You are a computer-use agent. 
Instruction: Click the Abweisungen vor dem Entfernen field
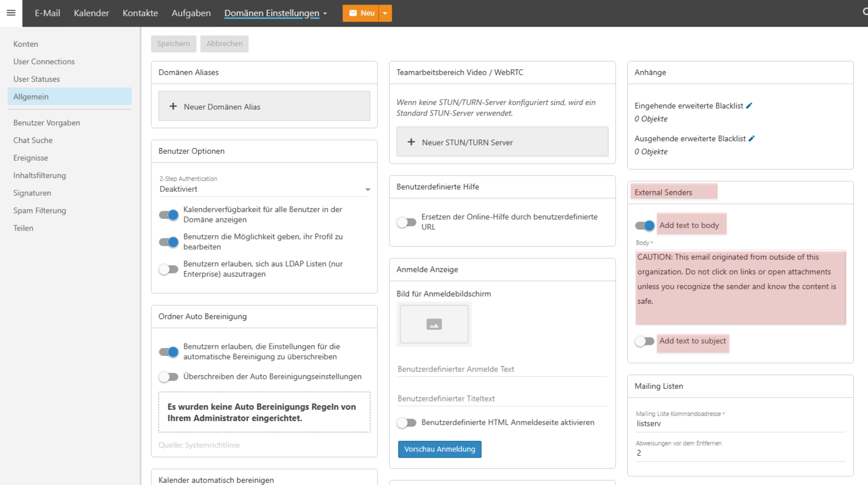[x=741, y=453]
